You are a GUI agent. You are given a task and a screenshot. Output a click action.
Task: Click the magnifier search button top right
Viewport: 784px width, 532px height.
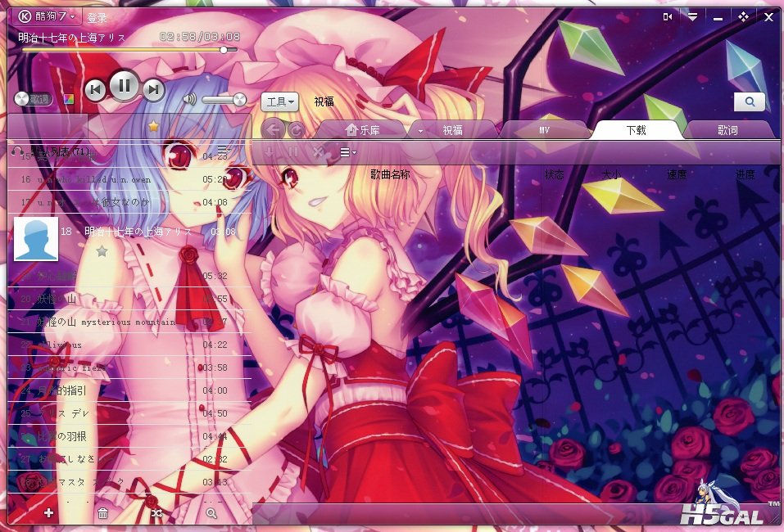coord(750,101)
